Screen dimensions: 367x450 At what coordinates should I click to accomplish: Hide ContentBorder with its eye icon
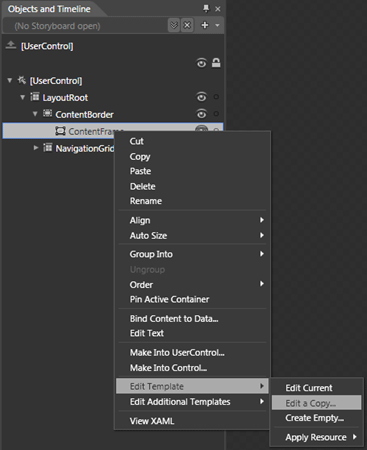(201, 114)
